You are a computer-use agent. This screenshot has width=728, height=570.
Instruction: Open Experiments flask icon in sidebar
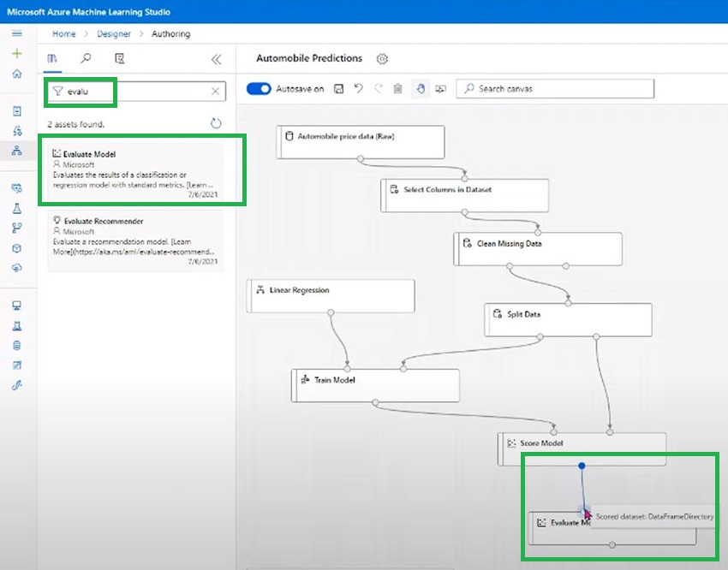click(17, 208)
